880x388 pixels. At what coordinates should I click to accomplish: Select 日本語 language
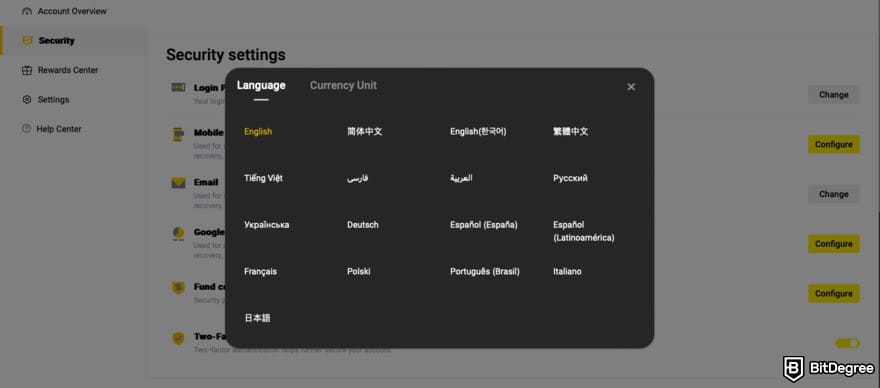257,318
